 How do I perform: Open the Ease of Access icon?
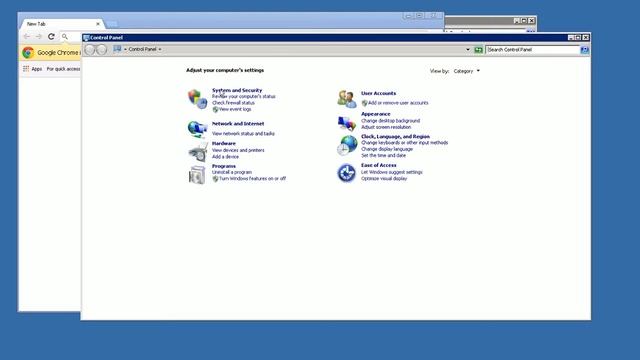click(x=347, y=173)
